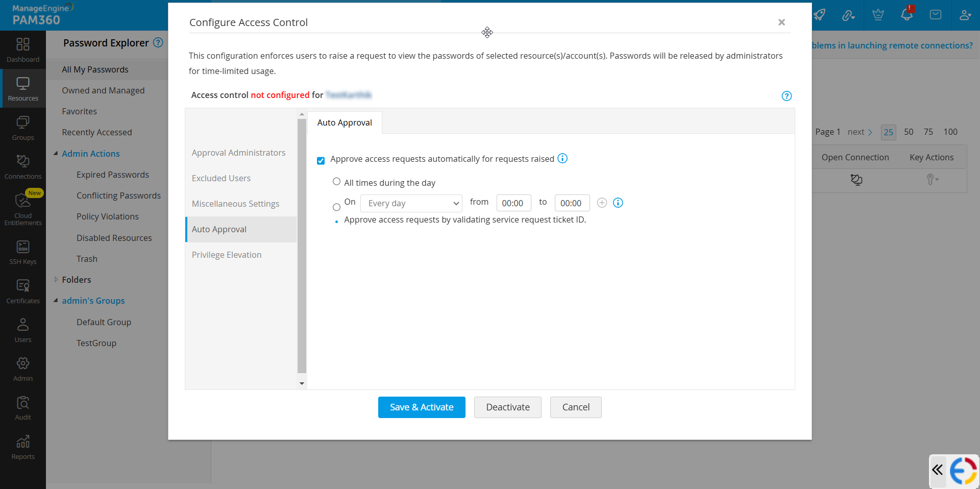Viewport: 980px width, 489px height.
Task: Enable Approve access requests automatically checkbox
Action: click(x=321, y=160)
